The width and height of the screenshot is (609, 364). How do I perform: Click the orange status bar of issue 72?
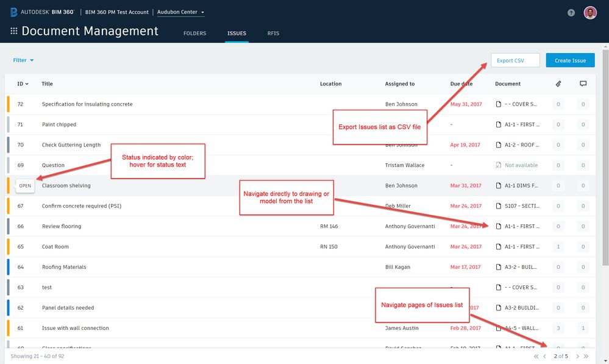pyautogui.click(x=8, y=104)
